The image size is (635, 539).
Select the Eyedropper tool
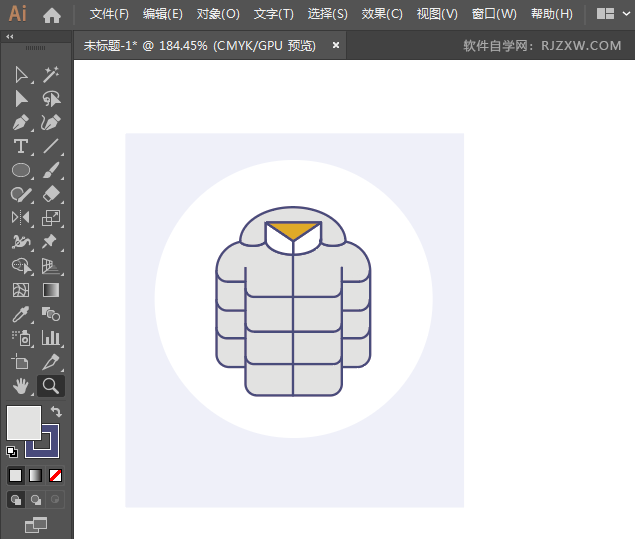coord(21,314)
